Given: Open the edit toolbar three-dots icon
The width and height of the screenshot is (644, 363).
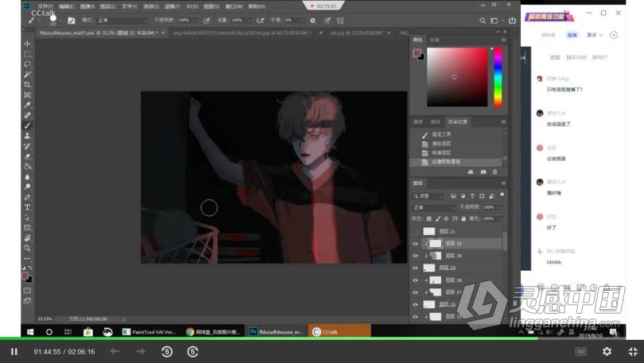Looking at the screenshot, I should [28, 258].
